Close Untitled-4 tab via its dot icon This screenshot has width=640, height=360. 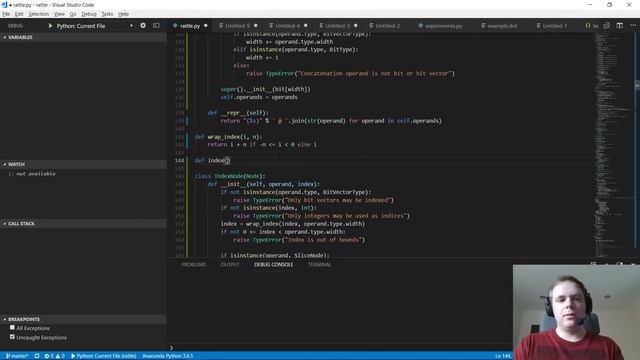[306, 26]
